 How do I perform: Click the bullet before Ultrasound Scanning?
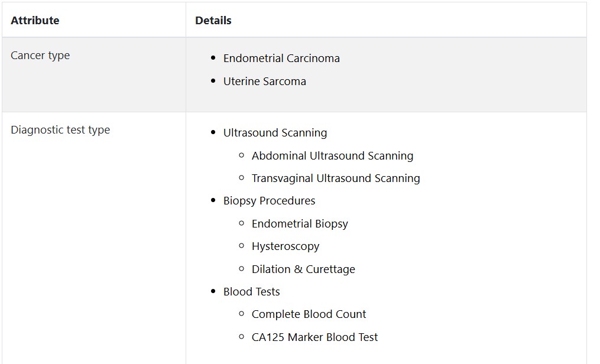[x=213, y=133]
